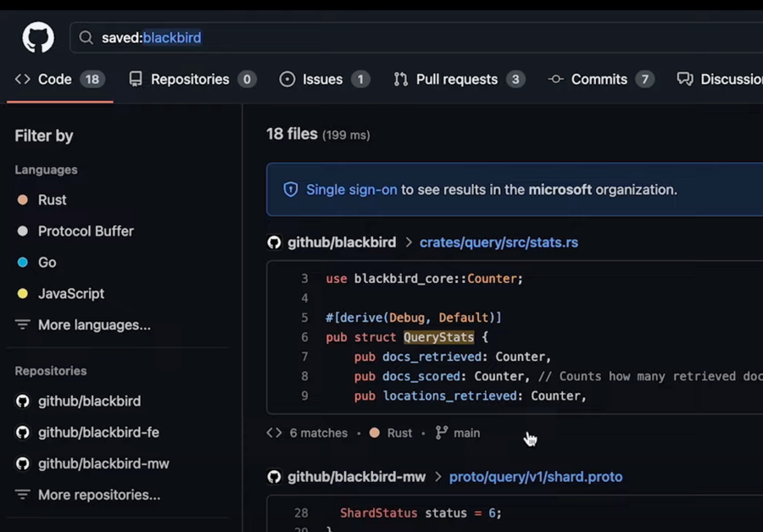Click the GitHub icon beside github/blackbird-fe

pos(23,433)
